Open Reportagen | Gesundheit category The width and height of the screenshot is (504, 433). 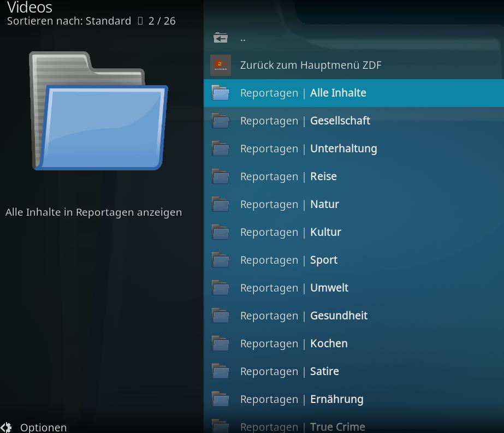354,316
